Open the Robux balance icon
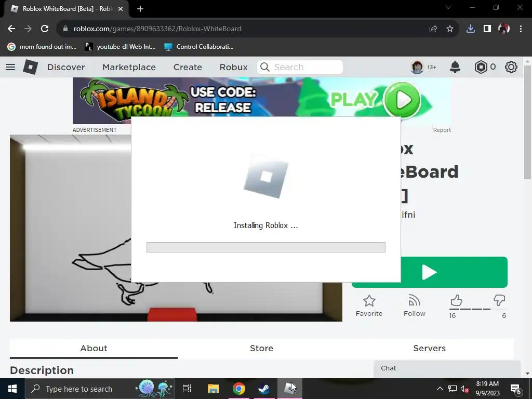Viewport: 532px width, 399px height. pyautogui.click(x=481, y=67)
